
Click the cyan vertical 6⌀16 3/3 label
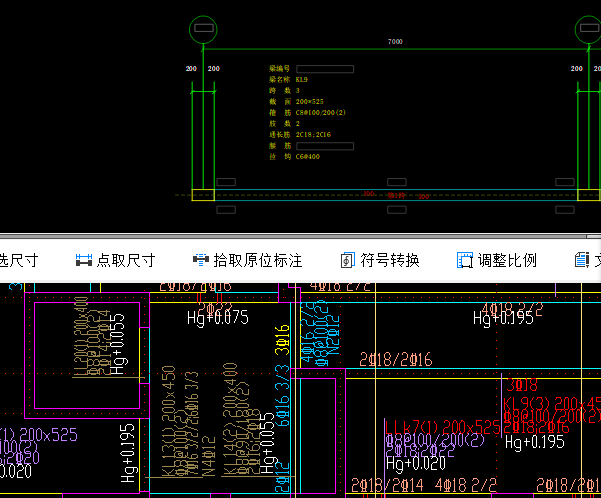(282, 396)
